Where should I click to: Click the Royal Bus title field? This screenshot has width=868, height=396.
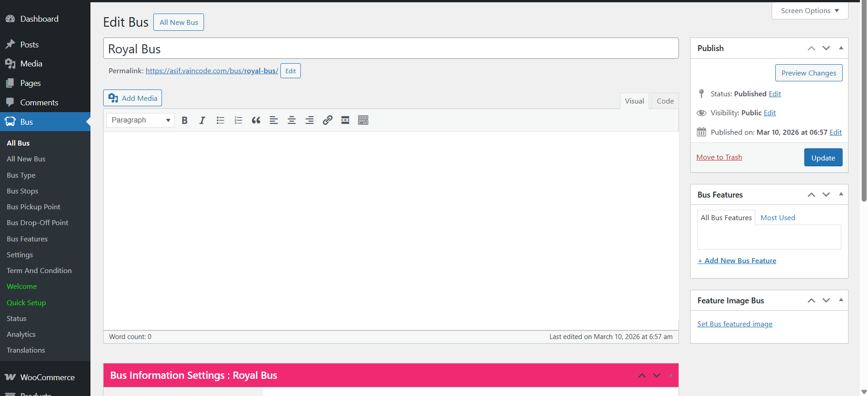tap(391, 49)
